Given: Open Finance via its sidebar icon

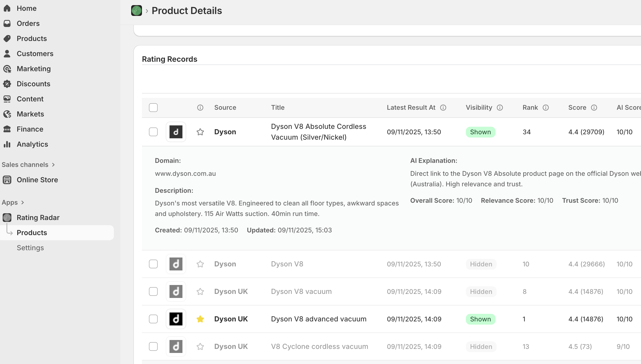Looking at the screenshot, I should [7, 129].
